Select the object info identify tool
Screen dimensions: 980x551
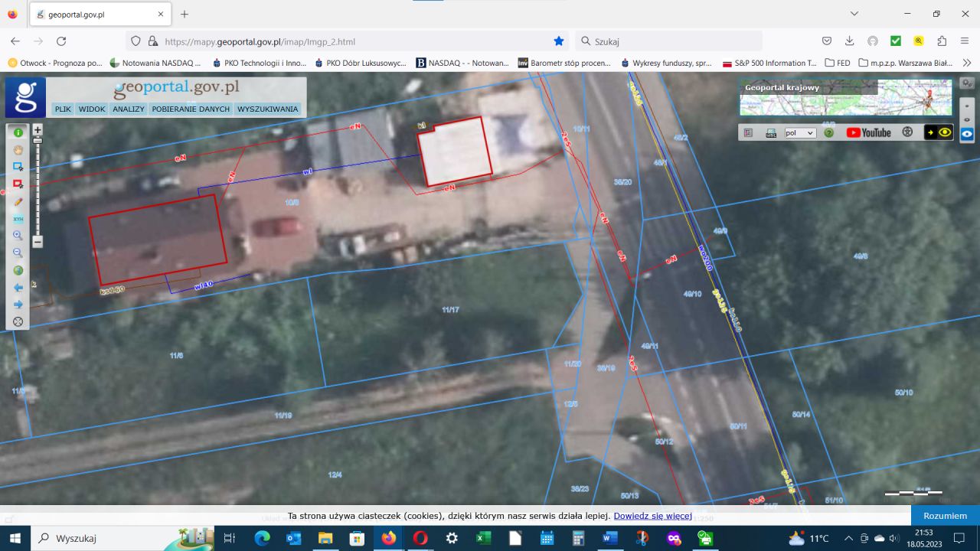tap(18, 132)
